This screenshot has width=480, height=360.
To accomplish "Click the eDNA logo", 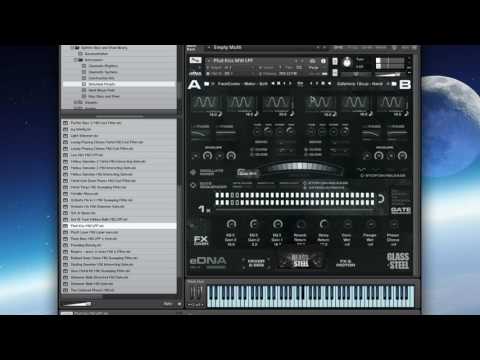I will click(208, 260).
